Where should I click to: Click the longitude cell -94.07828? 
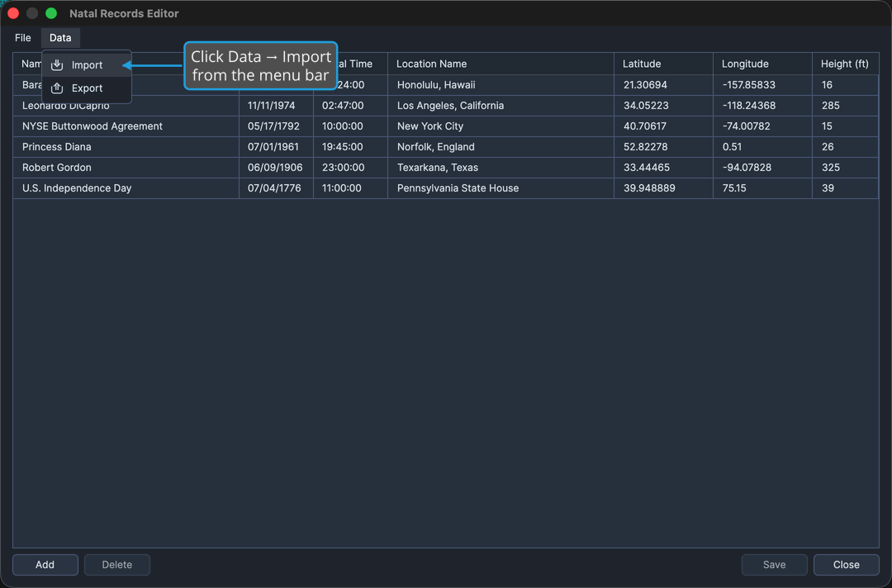762,168
